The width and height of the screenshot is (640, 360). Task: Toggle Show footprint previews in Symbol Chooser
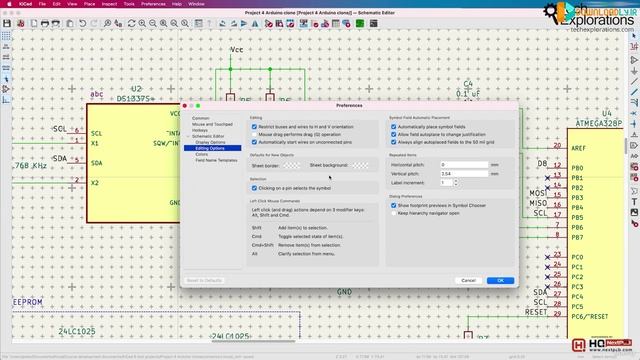(393, 205)
